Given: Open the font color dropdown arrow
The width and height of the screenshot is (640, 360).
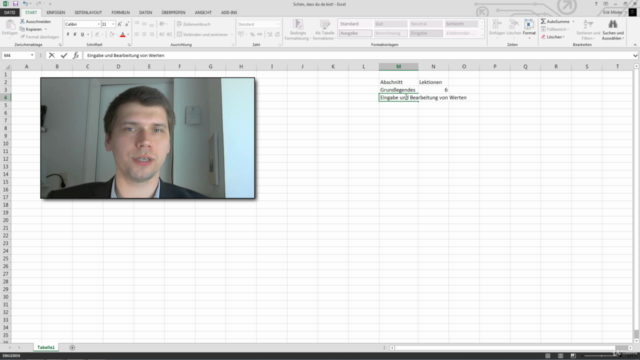Looking at the screenshot, I should click(x=128, y=35).
